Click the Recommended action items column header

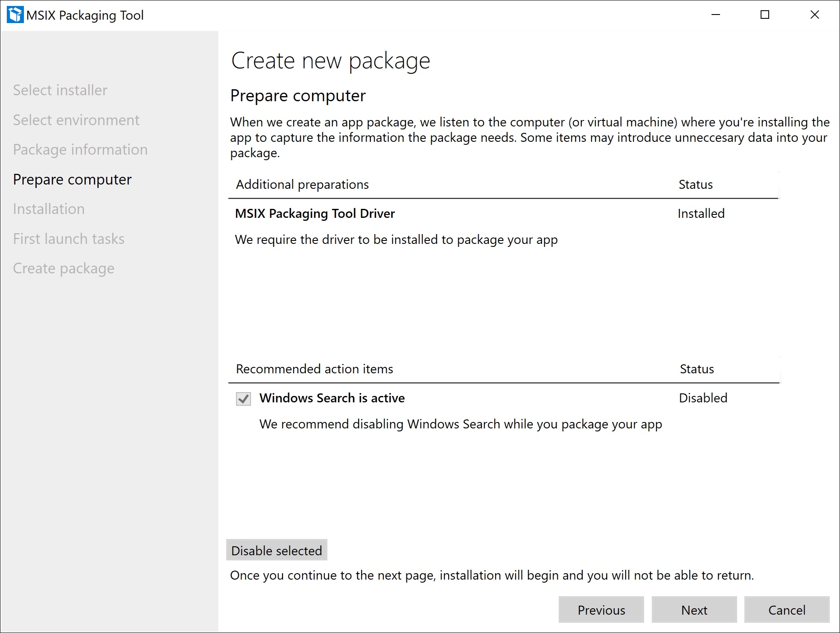click(x=315, y=369)
